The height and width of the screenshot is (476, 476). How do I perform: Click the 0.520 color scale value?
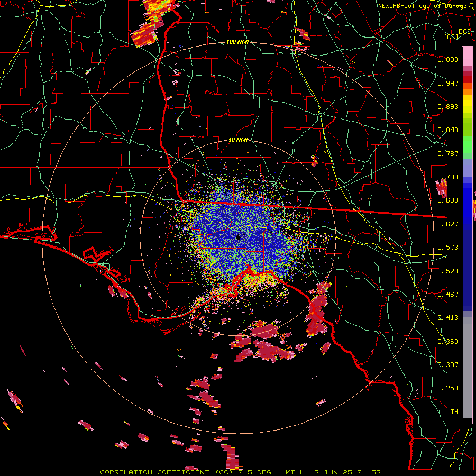pos(448,271)
